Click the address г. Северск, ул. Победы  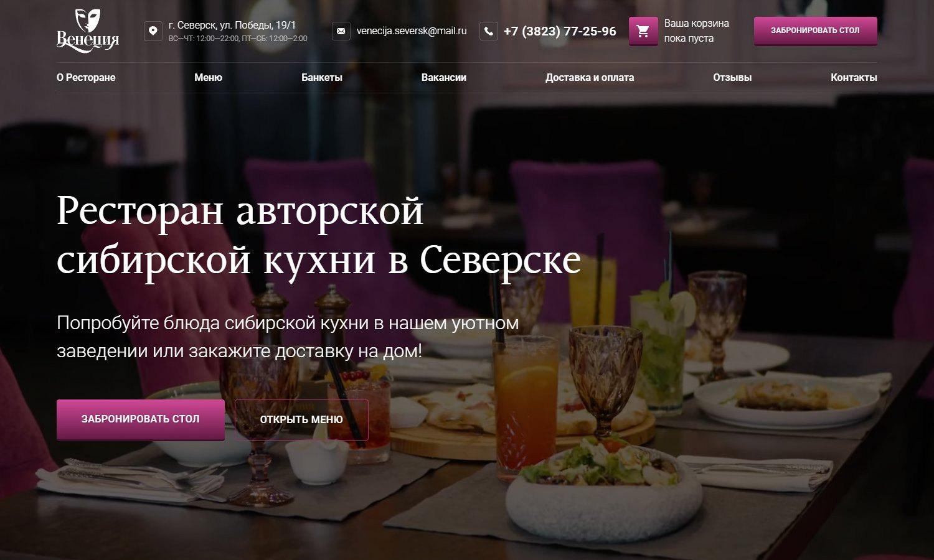click(x=232, y=26)
